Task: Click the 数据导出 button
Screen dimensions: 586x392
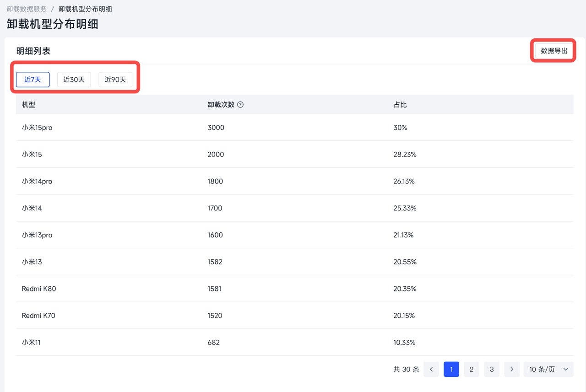Action: pos(554,51)
